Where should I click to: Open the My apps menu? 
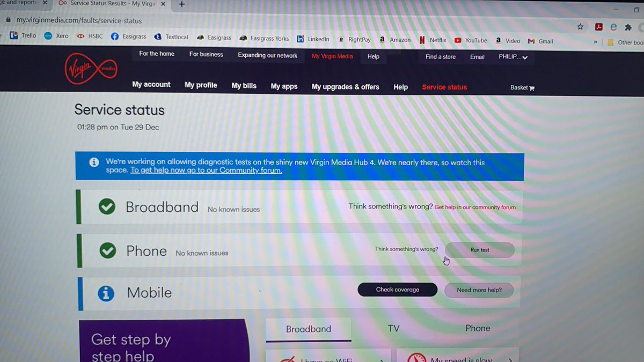pyautogui.click(x=284, y=86)
